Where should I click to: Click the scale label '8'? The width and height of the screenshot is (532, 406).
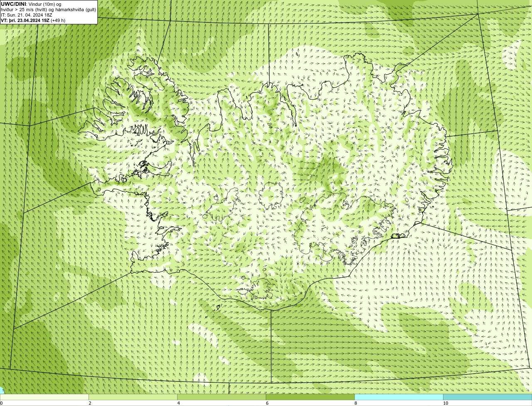(356, 403)
